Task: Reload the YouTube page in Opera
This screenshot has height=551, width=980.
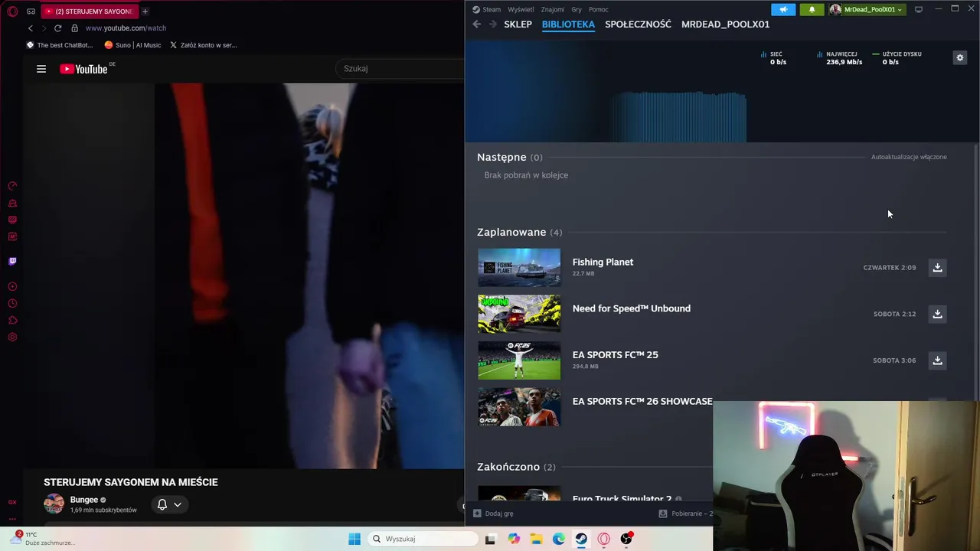Action: pos(57,28)
